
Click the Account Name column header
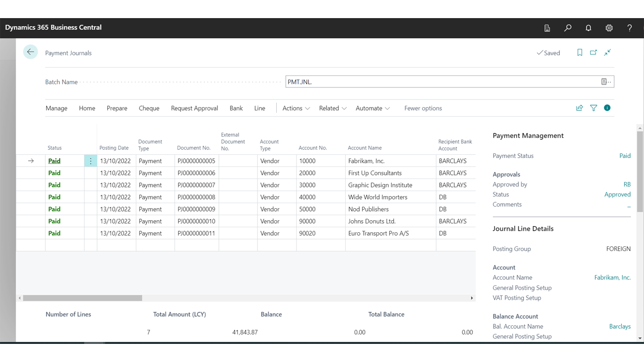(365, 148)
